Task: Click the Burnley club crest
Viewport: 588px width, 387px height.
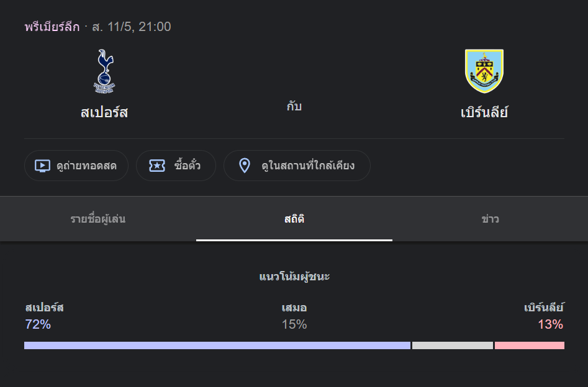Action: (484, 71)
